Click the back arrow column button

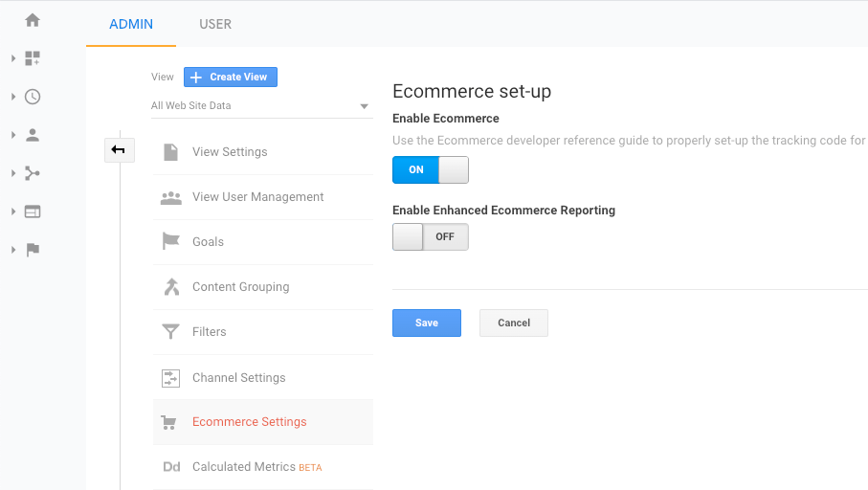[119, 149]
